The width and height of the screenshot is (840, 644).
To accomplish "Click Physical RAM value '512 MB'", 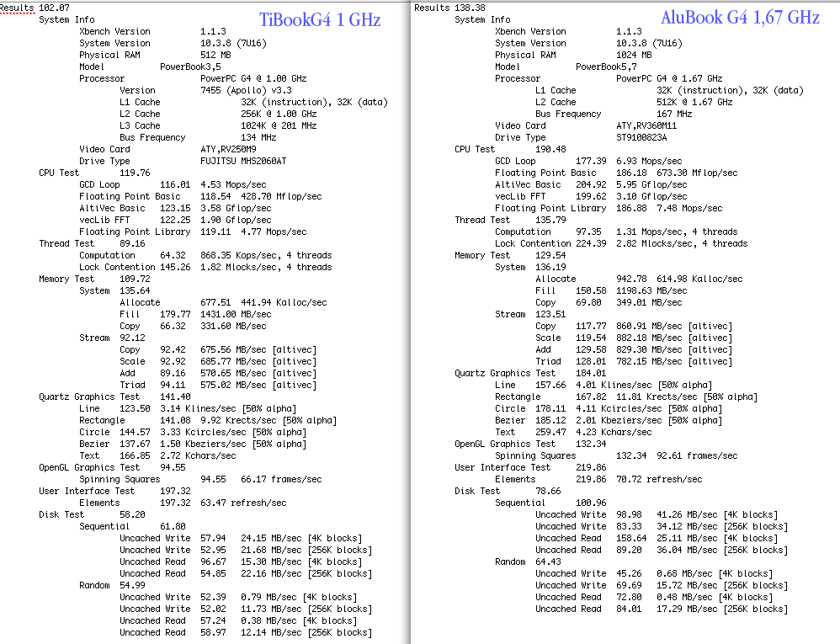I will coord(216,56).
